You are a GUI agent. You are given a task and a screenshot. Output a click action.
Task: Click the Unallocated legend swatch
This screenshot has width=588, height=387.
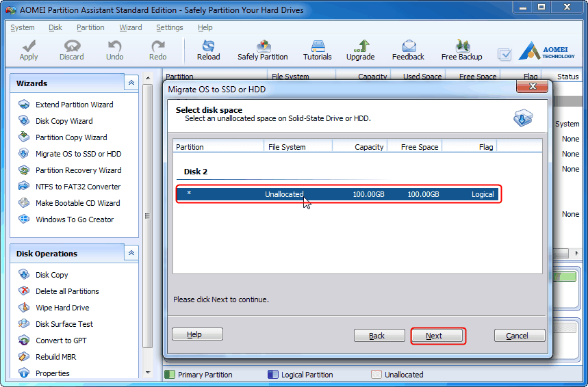point(376,374)
